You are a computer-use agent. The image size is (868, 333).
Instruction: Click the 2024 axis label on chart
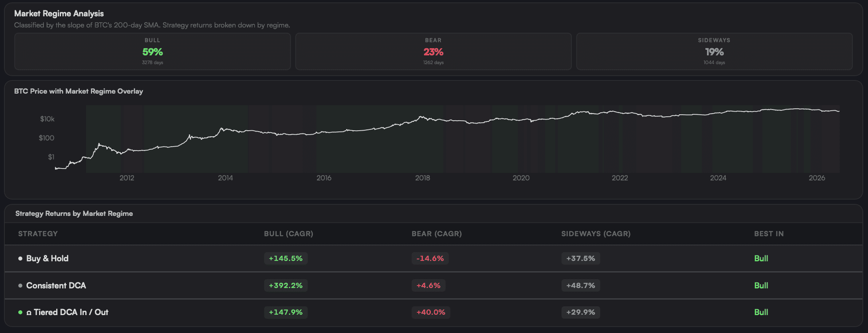[718, 178]
